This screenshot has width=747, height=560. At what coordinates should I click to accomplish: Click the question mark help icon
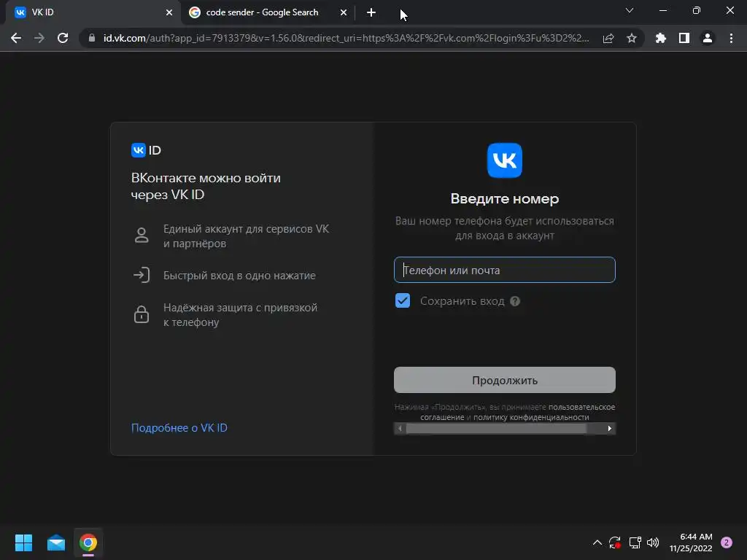coord(515,301)
